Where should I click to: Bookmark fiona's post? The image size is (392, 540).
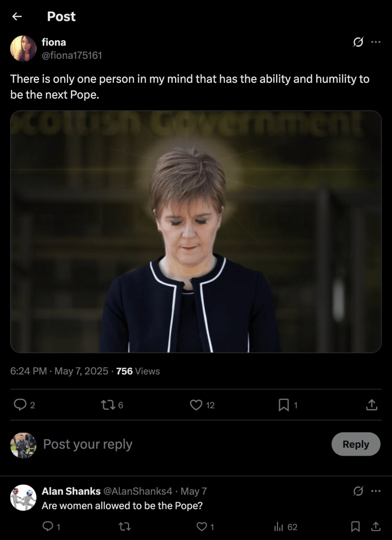[284, 405]
